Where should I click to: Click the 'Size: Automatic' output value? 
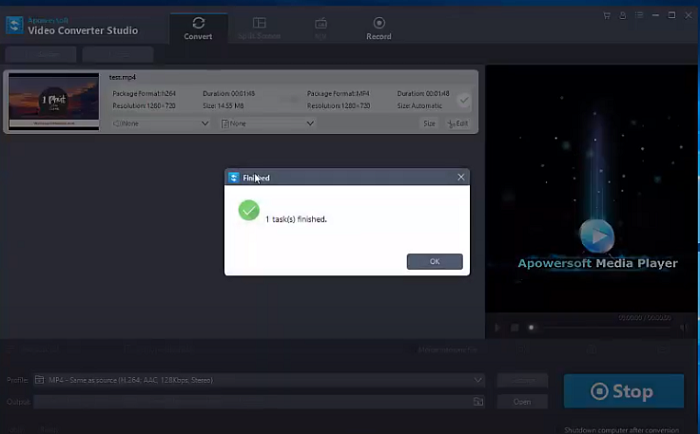point(419,106)
